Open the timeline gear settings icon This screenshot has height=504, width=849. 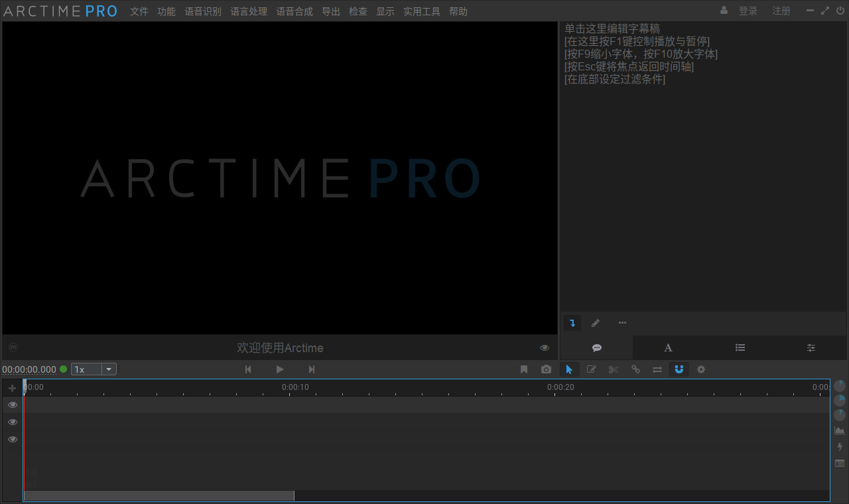701,369
